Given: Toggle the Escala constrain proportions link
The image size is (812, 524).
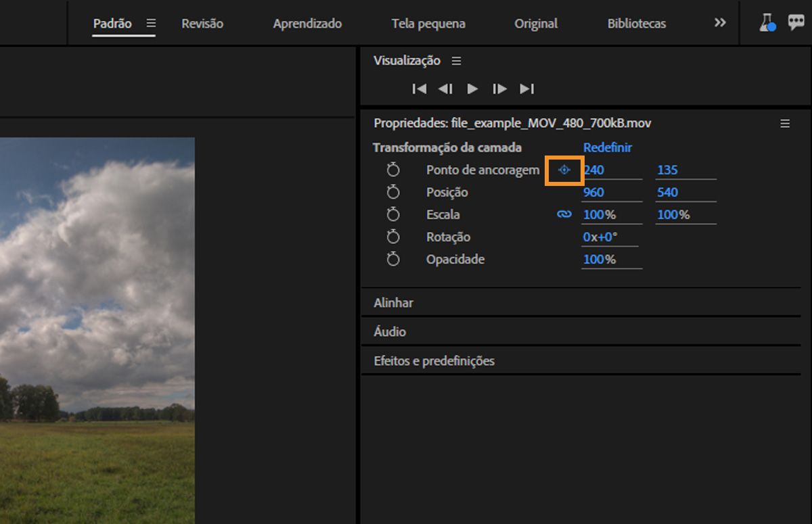Looking at the screenshot, I should pos(564,214).
